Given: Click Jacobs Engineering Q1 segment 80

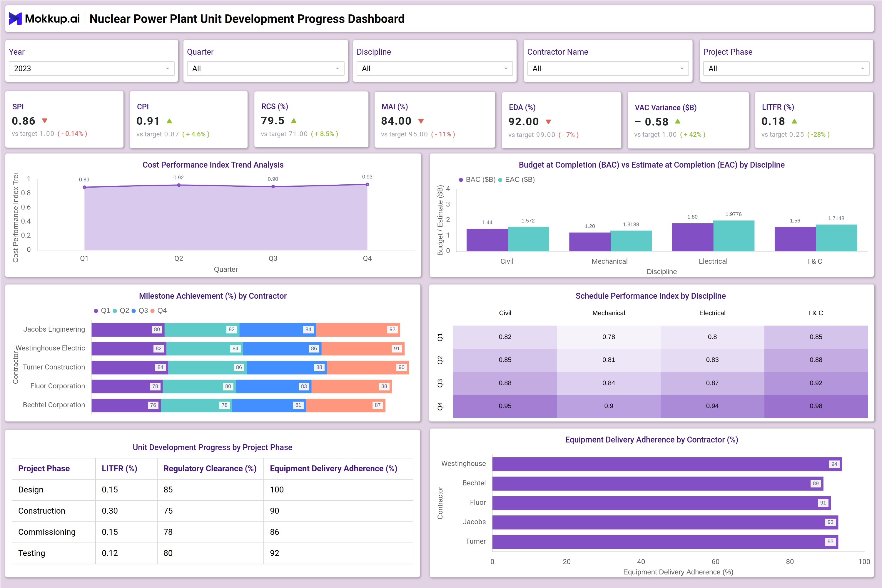Looking at the screenshot, I should [x=128, y=330].
